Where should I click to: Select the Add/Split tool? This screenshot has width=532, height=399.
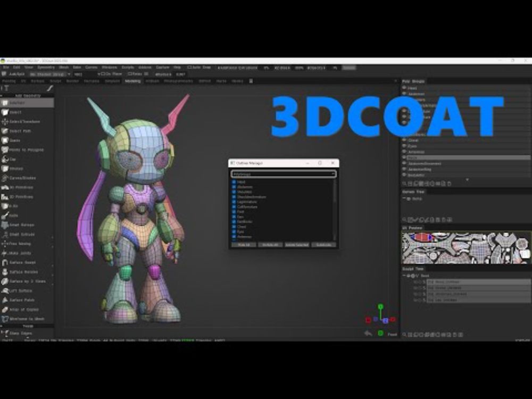(27, 103)
